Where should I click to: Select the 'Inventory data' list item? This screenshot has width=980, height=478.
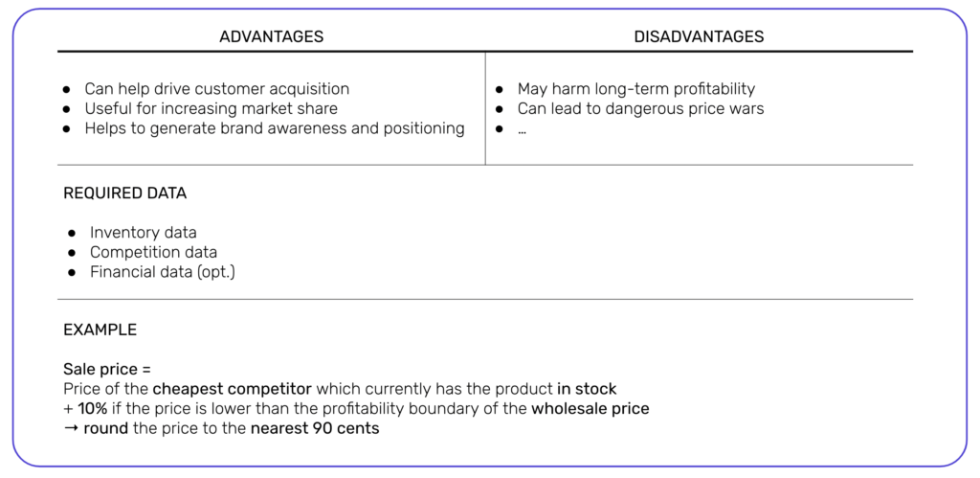click(x=144, y=233)
